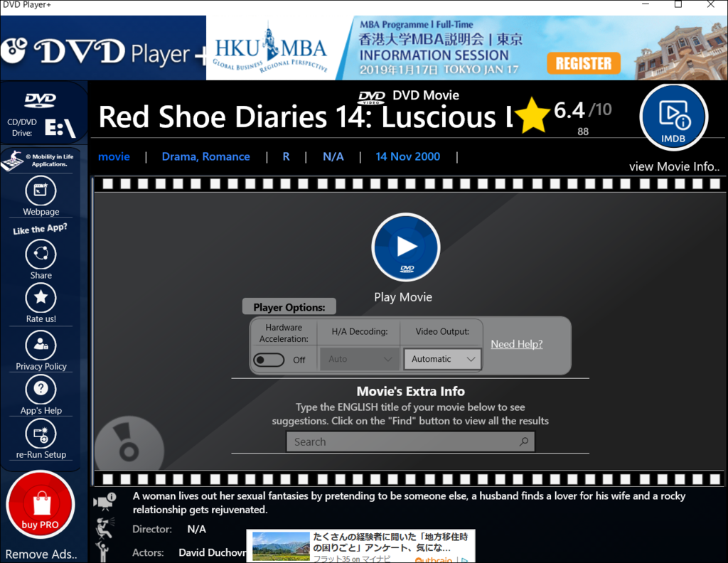
Task: Click the yellow rating star icon
Action: coord(532,116)
